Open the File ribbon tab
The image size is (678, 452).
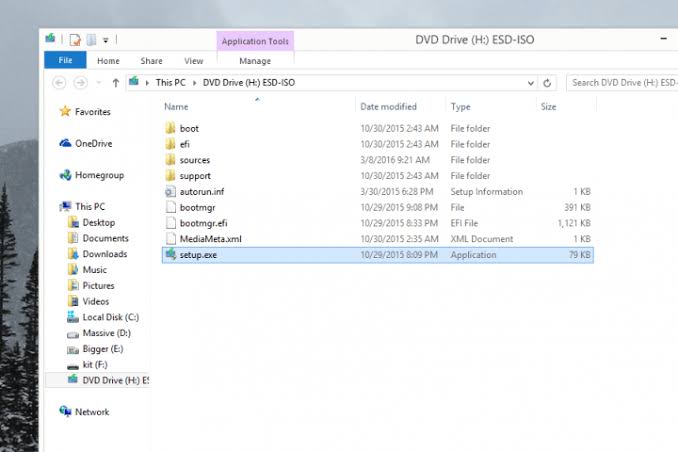[65, 60]
